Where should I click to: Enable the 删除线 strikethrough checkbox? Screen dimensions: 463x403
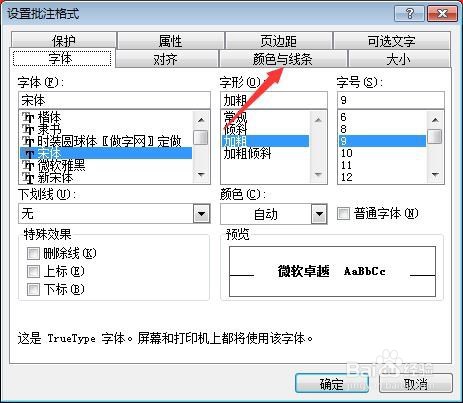[x=33, y=253]
